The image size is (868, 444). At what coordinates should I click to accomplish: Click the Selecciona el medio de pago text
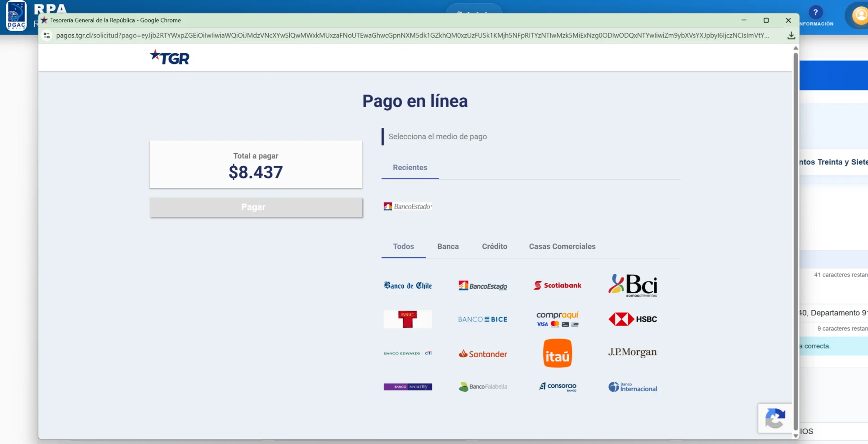pyautogui.click(x=437, y=136)
